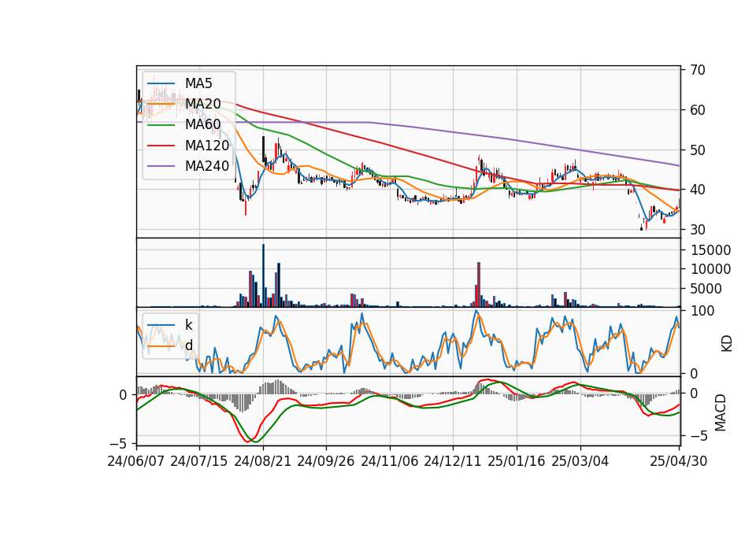Click the price axis value 70
The height and width of the screenshot is (543, 756).
pos(698,70)
